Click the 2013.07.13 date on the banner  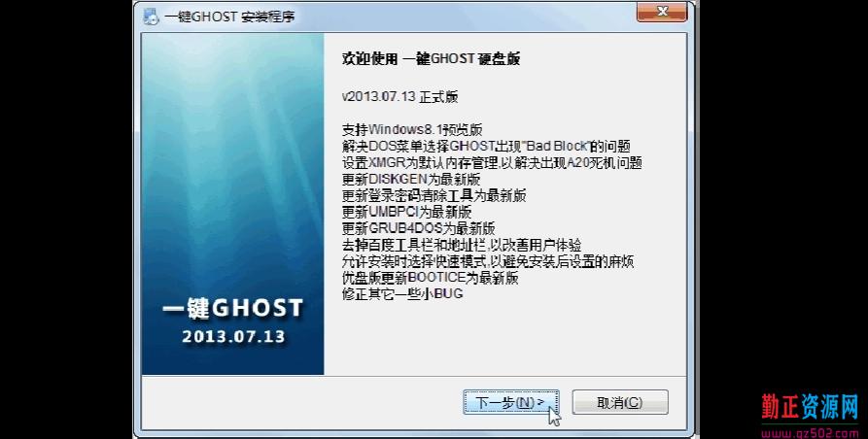point(233,336)
